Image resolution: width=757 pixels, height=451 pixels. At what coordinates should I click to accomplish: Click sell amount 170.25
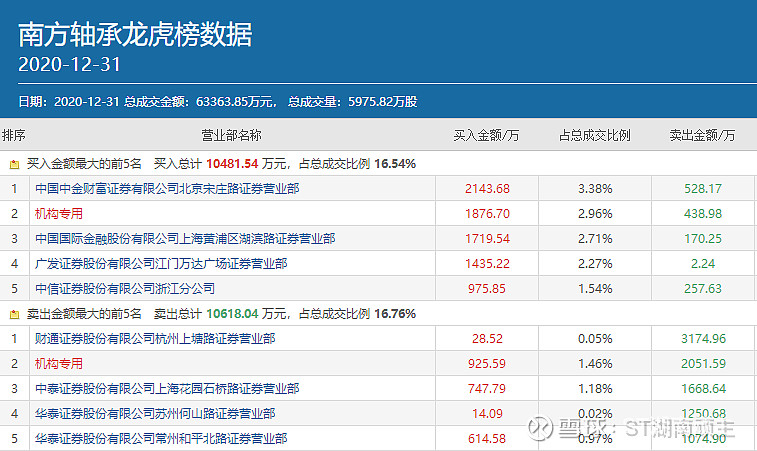tap(703, 239)
